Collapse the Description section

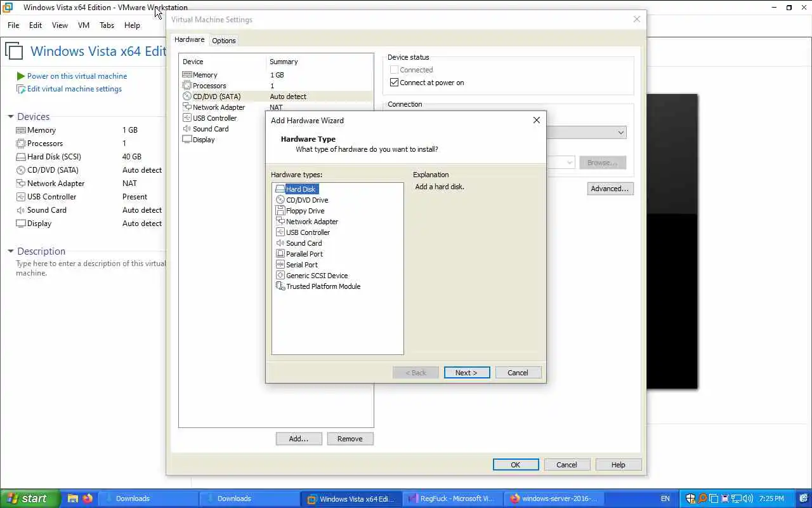coord(11,251)
